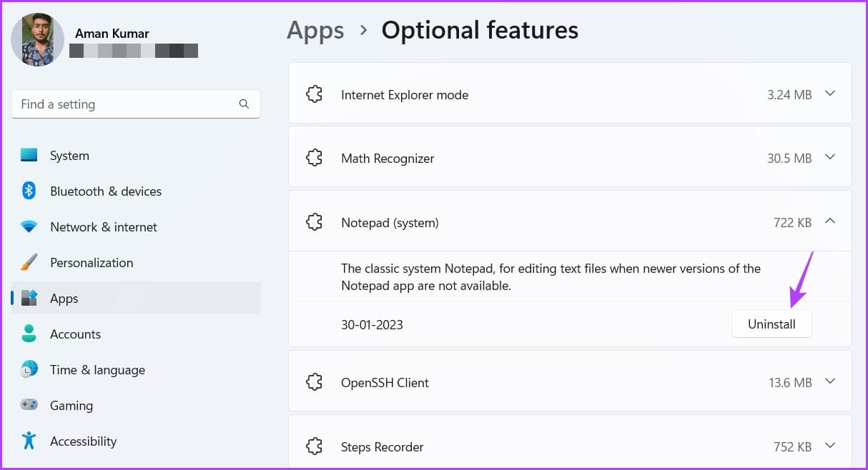This screenshot has height=470, width=868.
Task: Click the Internet Explorer mode label
Action: (x=405, y=94)
